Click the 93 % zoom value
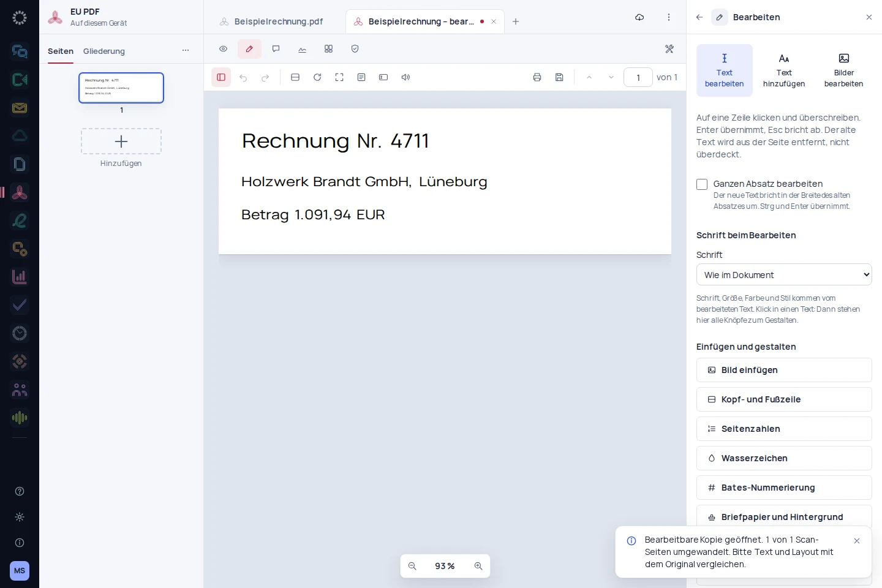 click(445, 566)
